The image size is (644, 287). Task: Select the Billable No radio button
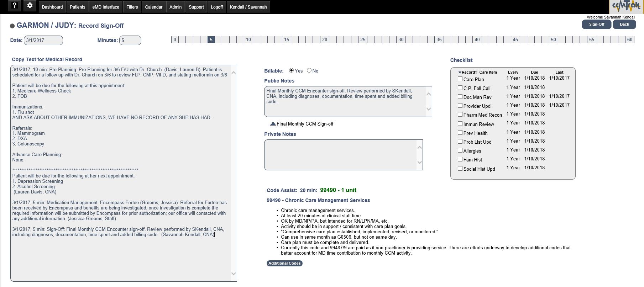[x=309, y=70]
